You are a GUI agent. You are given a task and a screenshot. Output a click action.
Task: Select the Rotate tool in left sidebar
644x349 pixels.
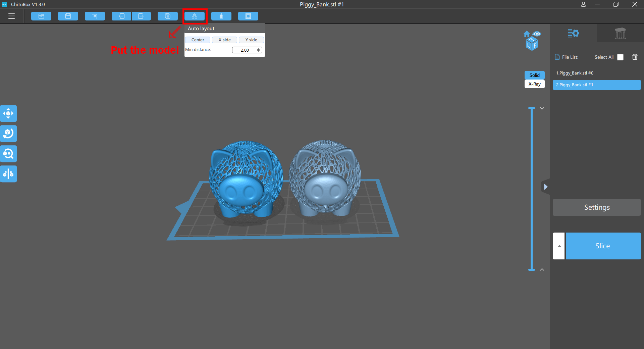tap(8, 134)
